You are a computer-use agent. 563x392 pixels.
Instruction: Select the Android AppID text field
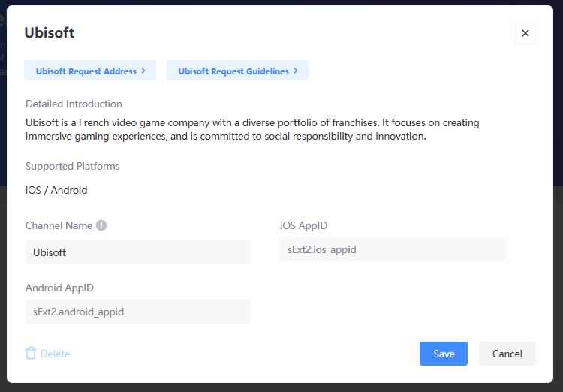point(138,312)
